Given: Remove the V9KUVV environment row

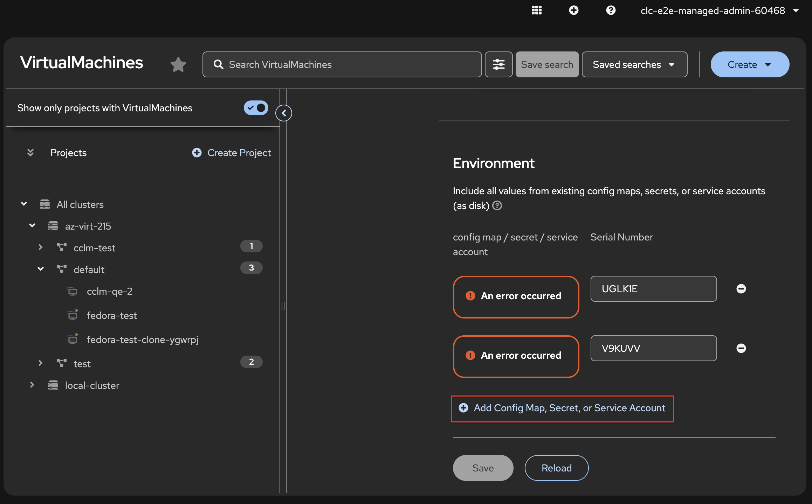Looking at the screenshot, I should [x=741, y=348].
